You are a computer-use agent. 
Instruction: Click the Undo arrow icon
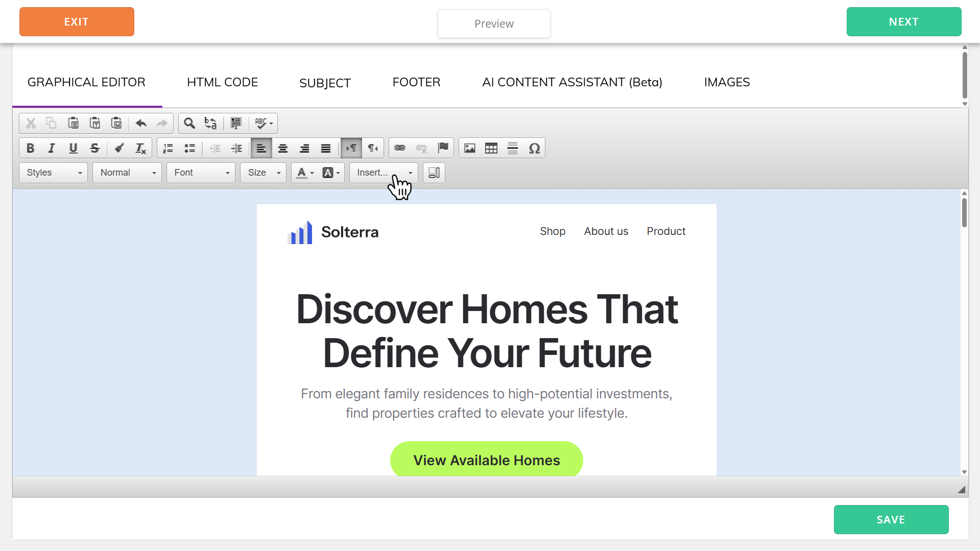(x=141, y=123)
